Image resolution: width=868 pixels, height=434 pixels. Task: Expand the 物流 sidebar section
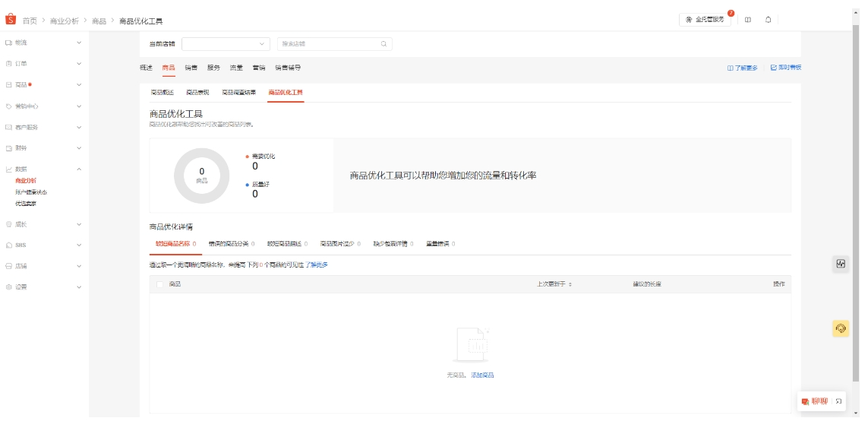[79, 43]
